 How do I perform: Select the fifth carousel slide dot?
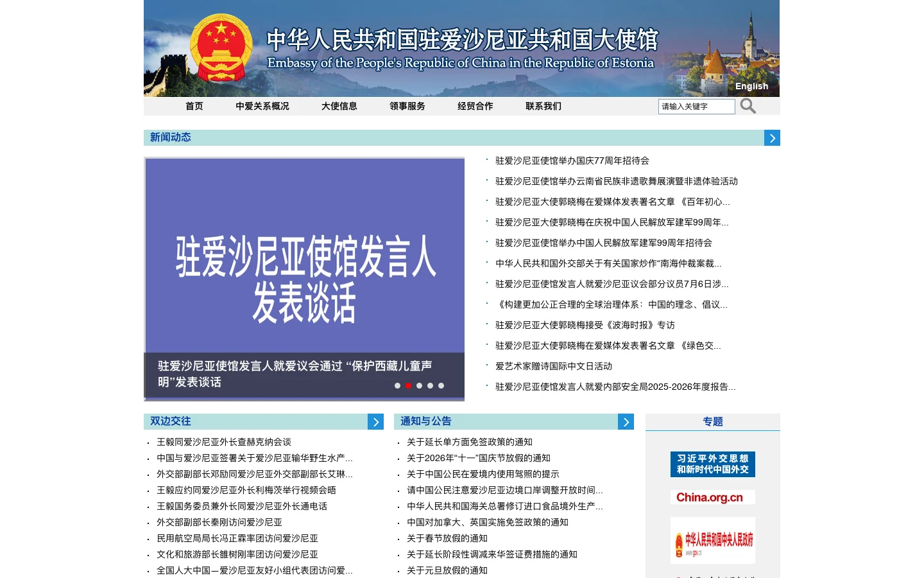(441, 386)
